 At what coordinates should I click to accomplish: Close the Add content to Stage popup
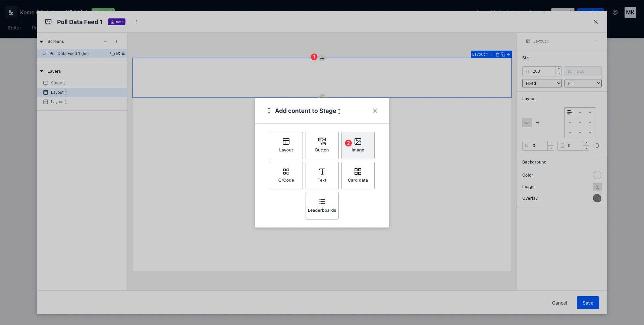(375, 111)
